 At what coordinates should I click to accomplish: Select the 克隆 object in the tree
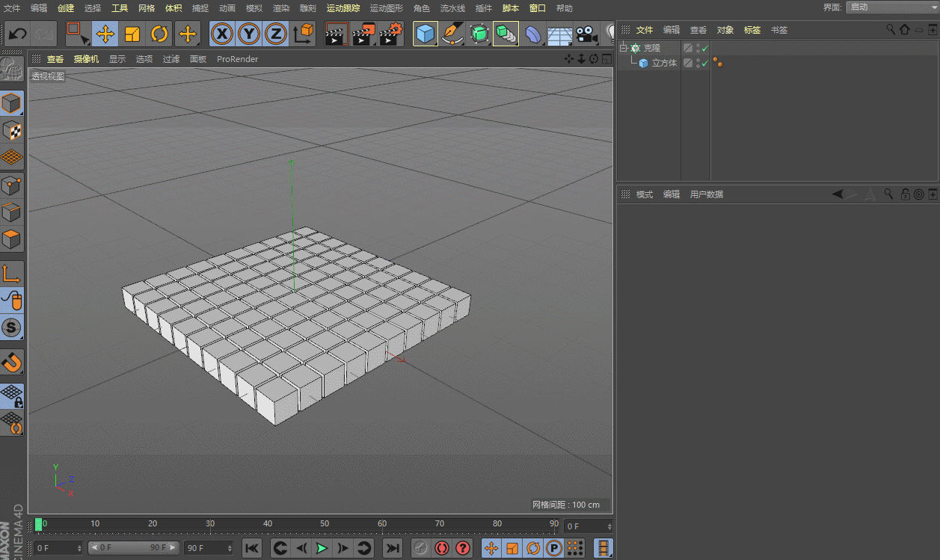pyautogui.click(x=652, y=48)
